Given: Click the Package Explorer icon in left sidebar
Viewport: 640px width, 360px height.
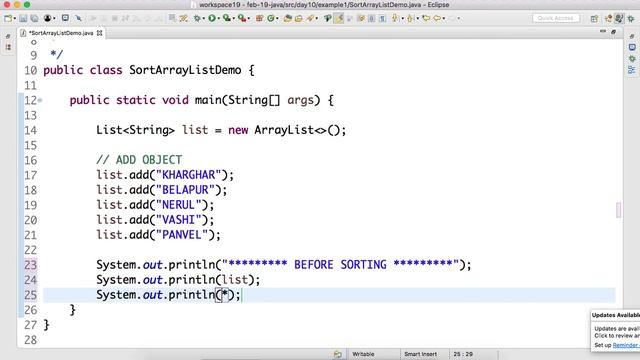Looking at the screenshot, I should [8, 47].
